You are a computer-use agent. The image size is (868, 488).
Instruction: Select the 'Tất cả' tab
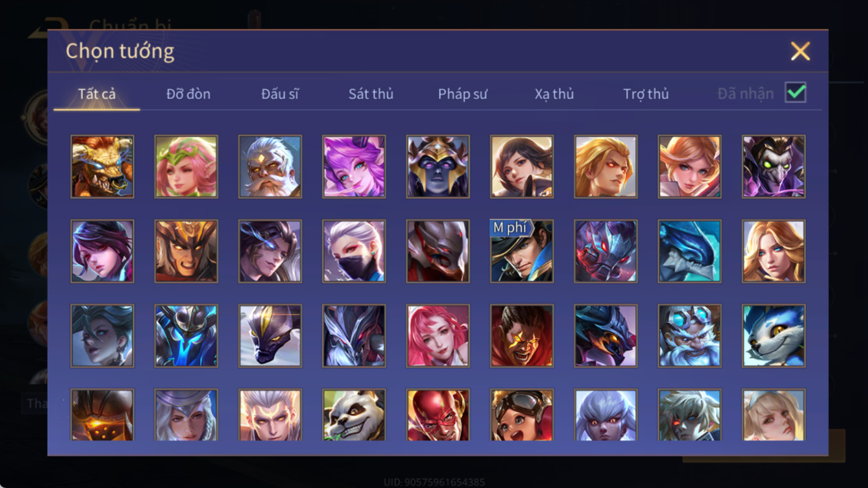point(97,94)
